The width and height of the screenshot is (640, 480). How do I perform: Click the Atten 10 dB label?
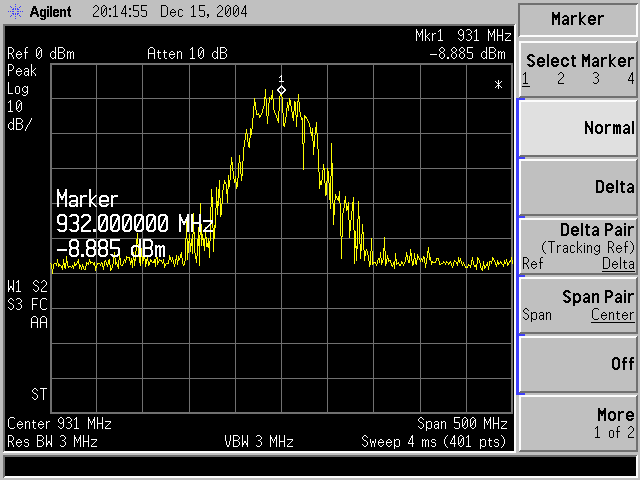(187, 54)
